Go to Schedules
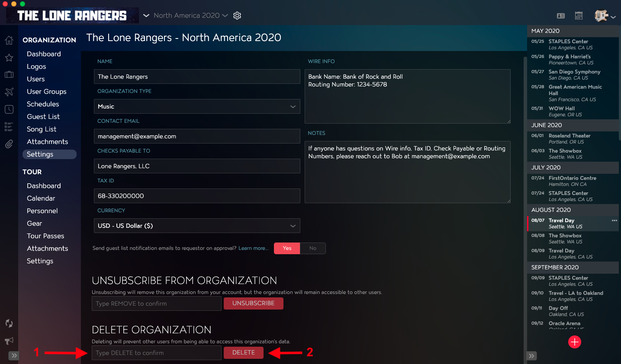 [43, 104]
